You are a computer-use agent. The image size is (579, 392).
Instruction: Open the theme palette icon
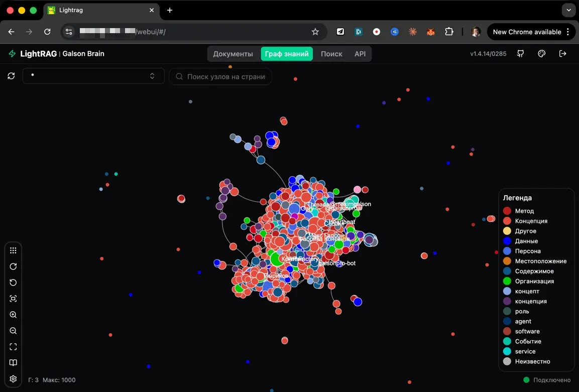(542, 54)
